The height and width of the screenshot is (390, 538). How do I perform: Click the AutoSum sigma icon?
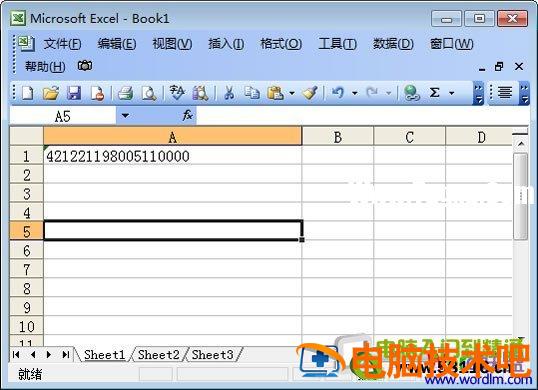coord(434,93)
